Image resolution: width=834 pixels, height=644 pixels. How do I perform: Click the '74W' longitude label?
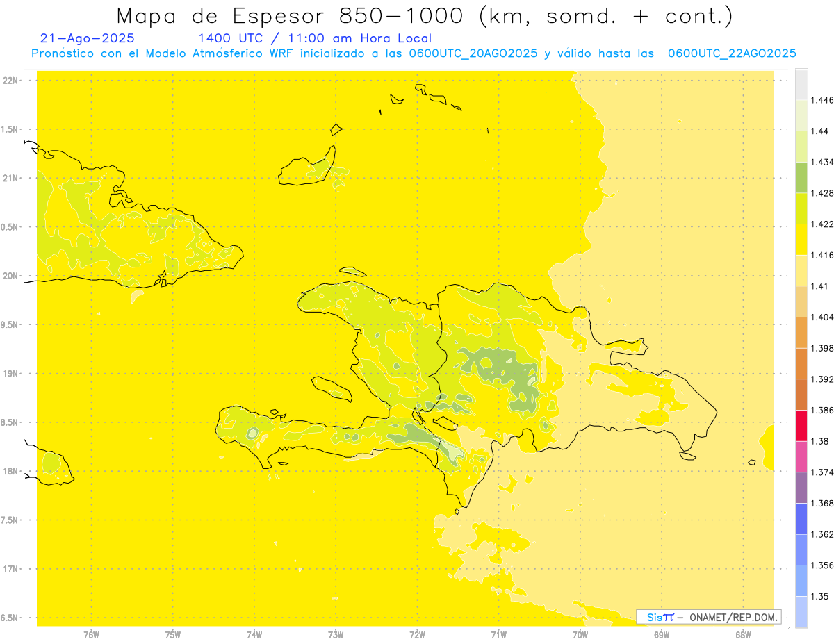[x=254, y=634]
